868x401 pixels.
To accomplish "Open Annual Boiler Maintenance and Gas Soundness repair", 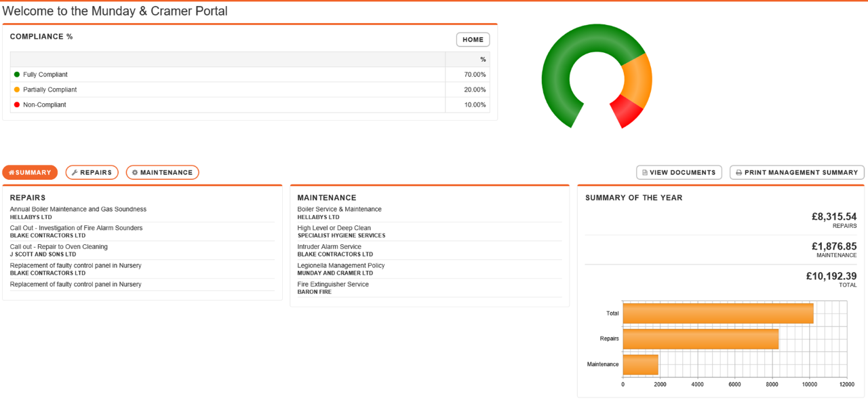I will tap(78, 209).
